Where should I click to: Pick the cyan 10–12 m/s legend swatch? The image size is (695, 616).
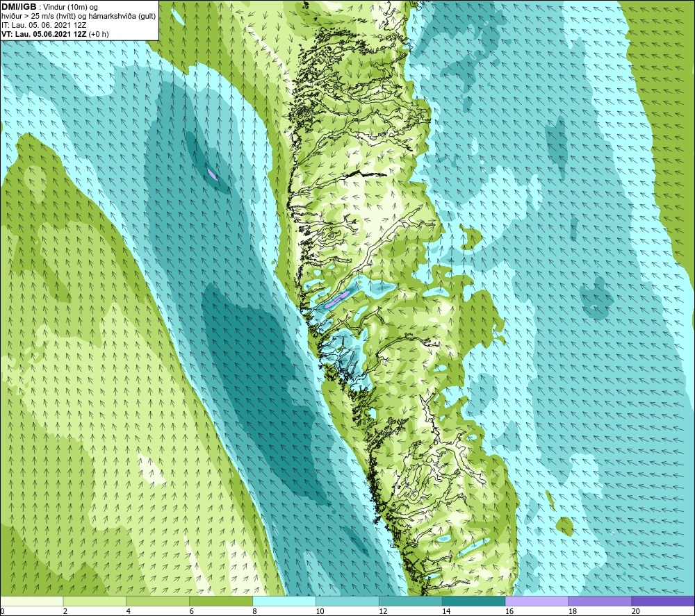[347, 601]
